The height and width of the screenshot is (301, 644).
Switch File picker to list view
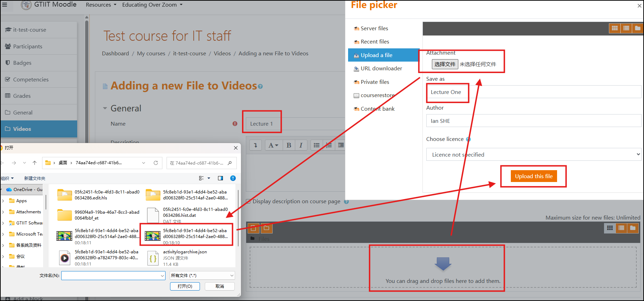coord(626,28)
